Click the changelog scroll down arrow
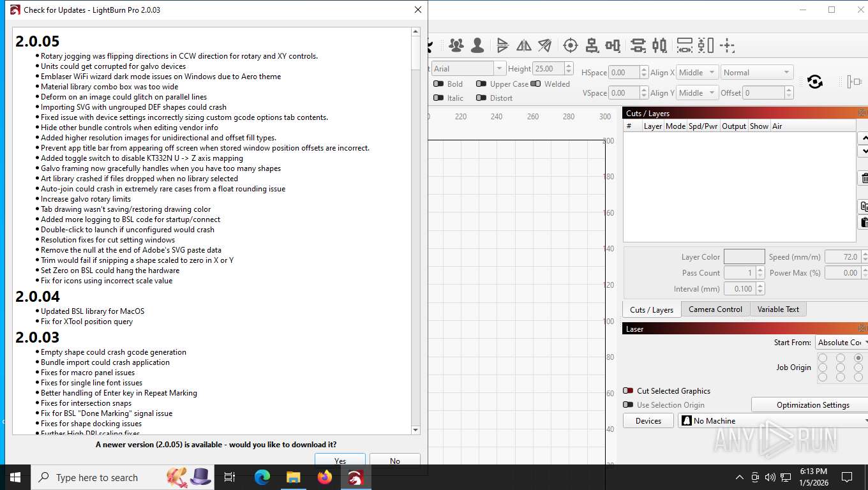The width and height of the screenshot is (868, 490). (x=415, y=430)
